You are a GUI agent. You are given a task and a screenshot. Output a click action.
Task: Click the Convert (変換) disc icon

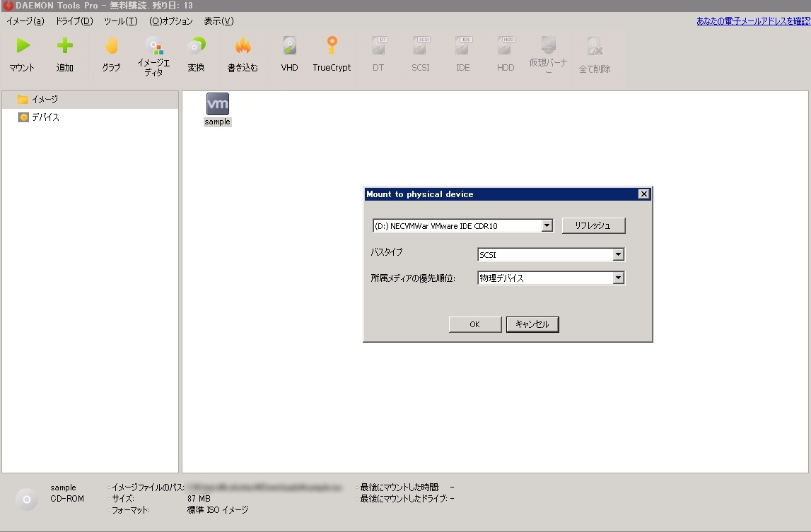(x=196, y=46)
